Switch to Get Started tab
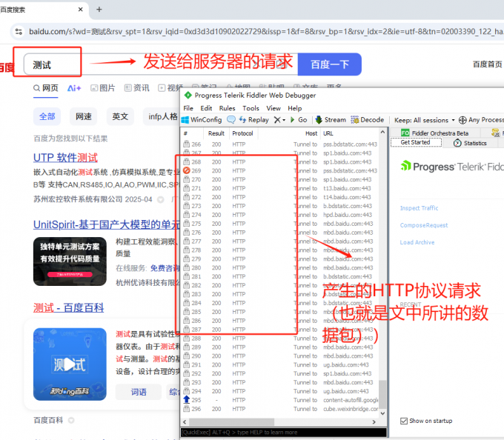 (x=415, y=142)
